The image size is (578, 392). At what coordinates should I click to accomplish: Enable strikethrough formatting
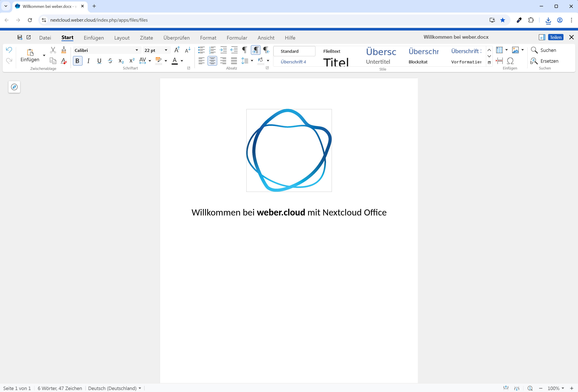coord(110,61)
